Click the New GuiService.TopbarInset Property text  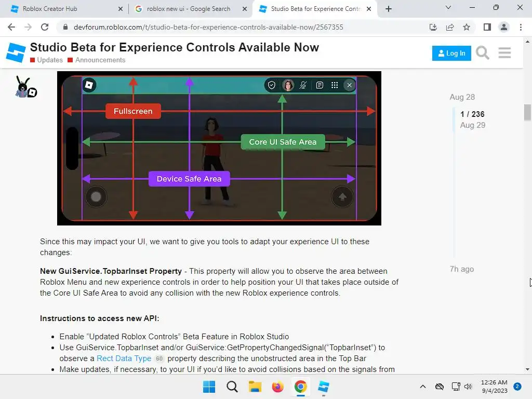tap(111, 271)
